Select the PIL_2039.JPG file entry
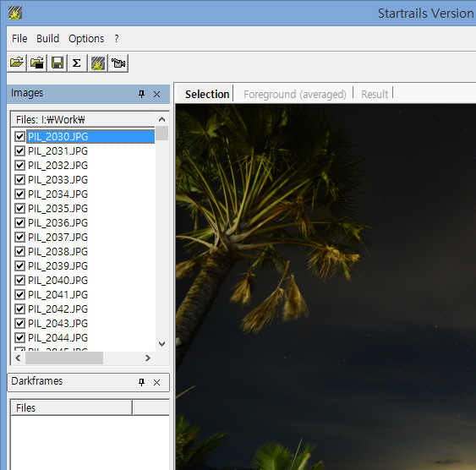The width and height of the screenshot is (476, 470). click(58, 265)
